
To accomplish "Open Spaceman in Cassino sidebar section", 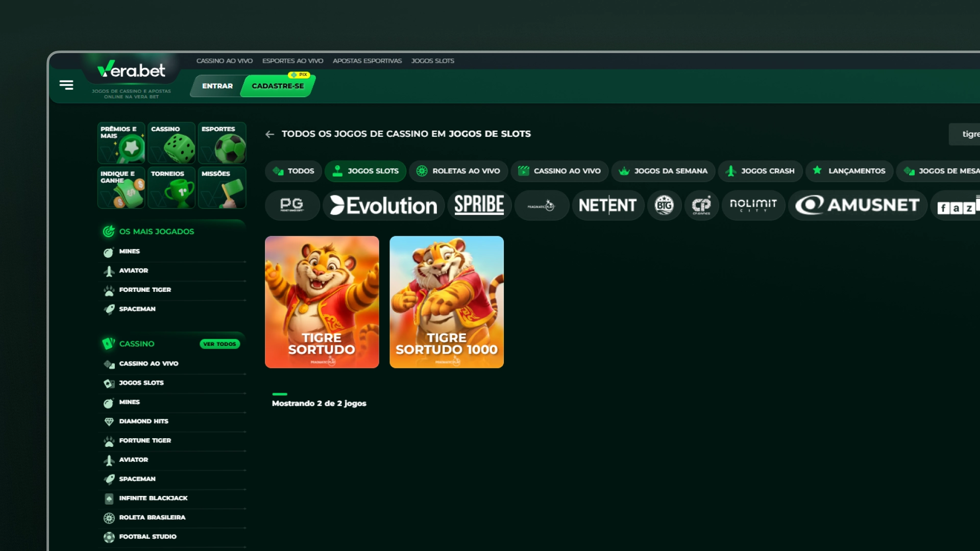I will coord(172,479).
